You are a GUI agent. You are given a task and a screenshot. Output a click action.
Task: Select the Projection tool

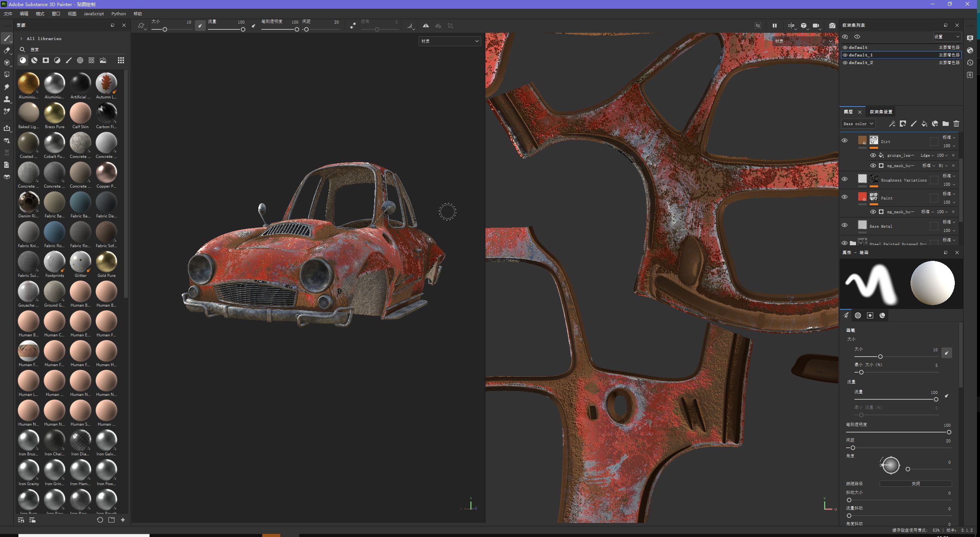tap(6, 63)
